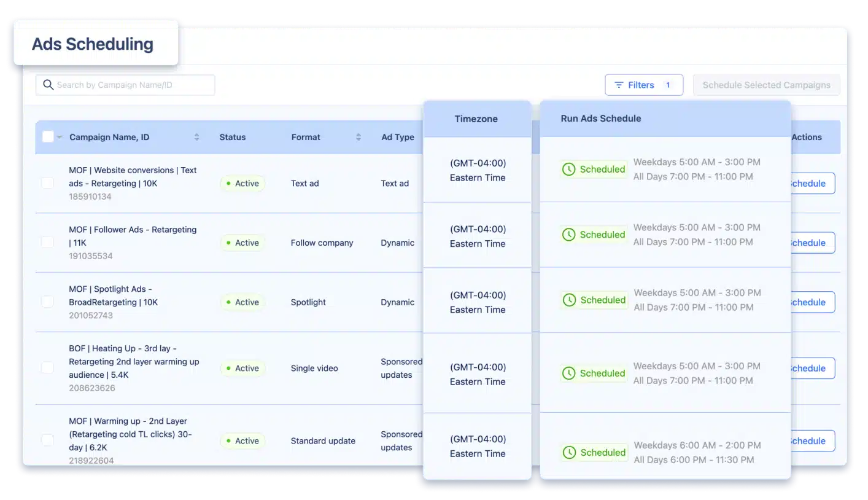Open the select-all dropdown arrow
This screenshot has width=868, height=500.
tap(60, 138)
